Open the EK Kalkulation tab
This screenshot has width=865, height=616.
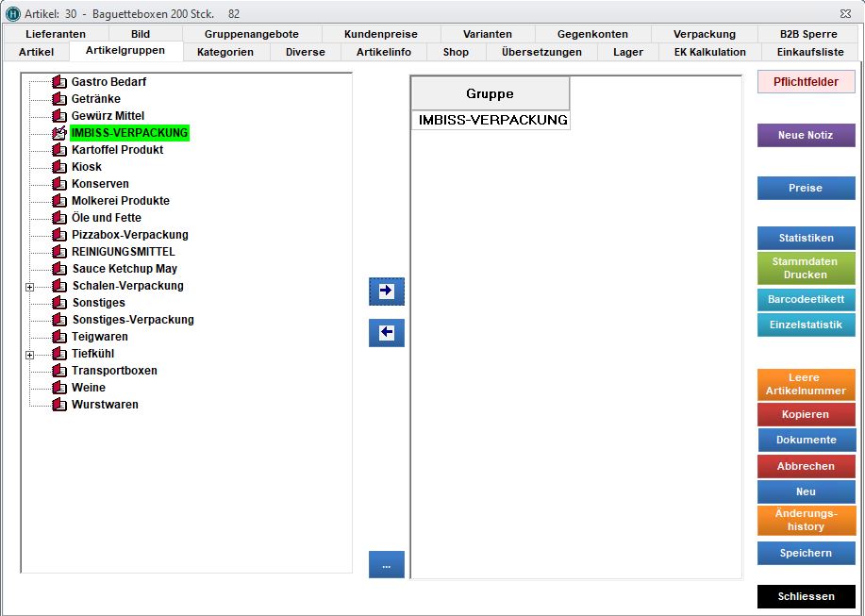(709, 52)
